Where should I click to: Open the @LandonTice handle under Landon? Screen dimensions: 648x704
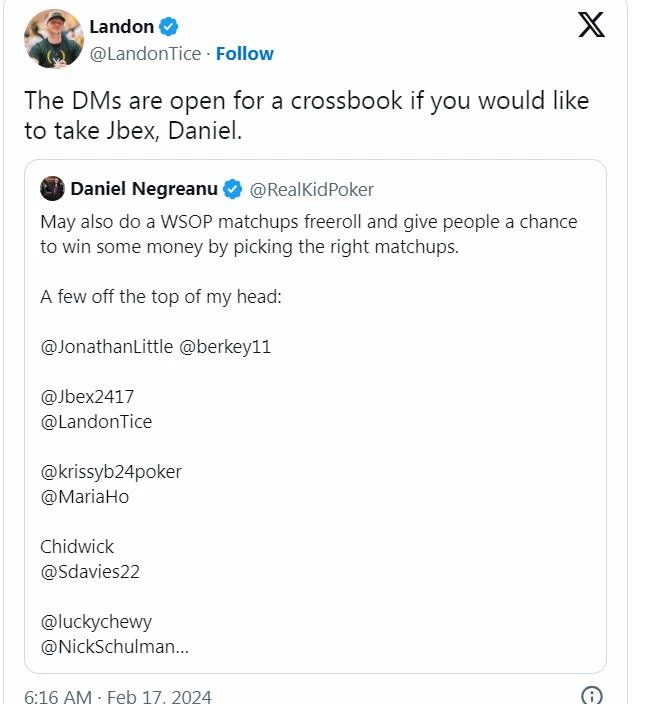(145, 53)
